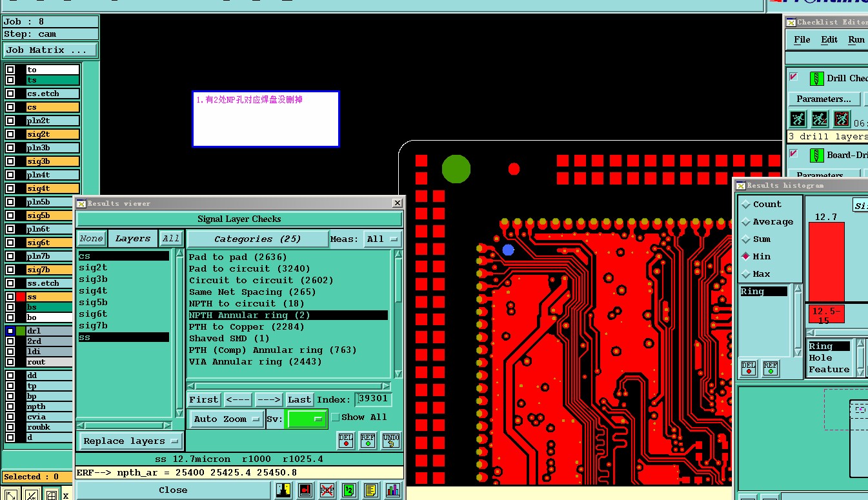Click DEL icon in Results viewer
Viewport: 868px width, 500px height.
pyautogui.click(x=347, y=441)
